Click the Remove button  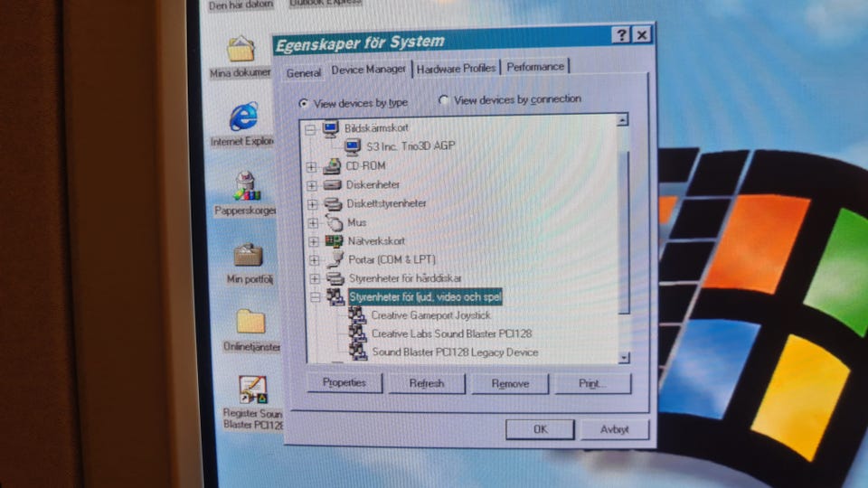(510, 383)
